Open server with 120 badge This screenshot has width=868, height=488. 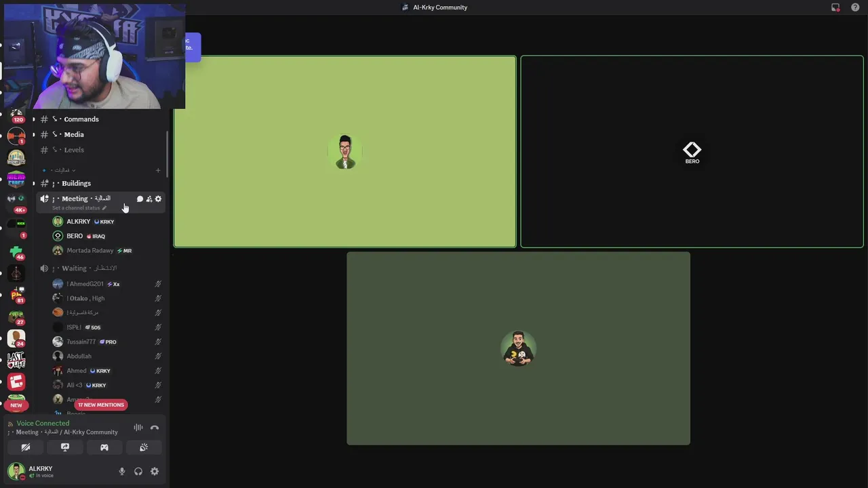pyautogui.click(x=16, y=115)
